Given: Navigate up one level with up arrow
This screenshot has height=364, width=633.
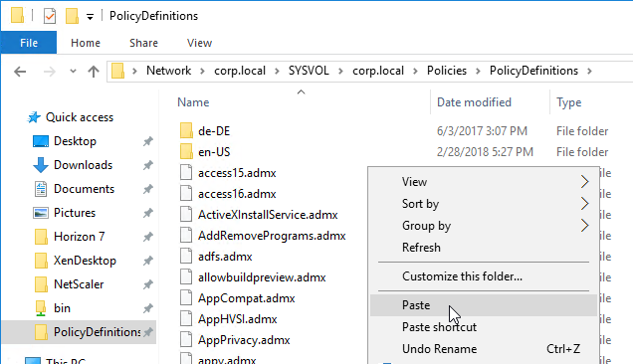Looking at the screenshot, I should [x=94, y=72].
